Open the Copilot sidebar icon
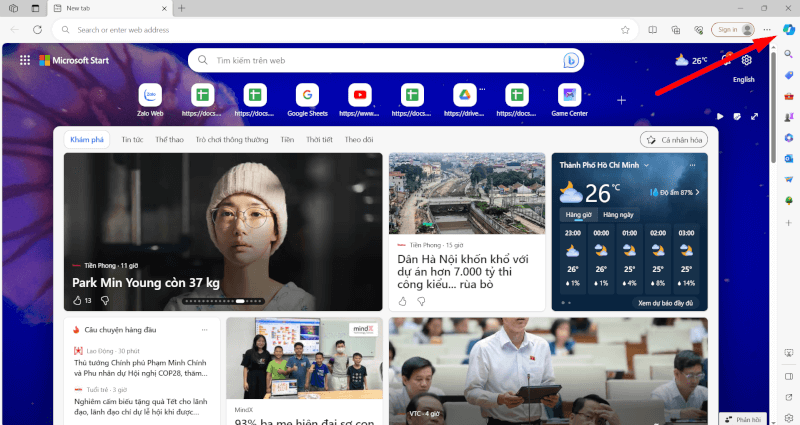Viewport: 800px width, 425px height. tap(788, 29)
